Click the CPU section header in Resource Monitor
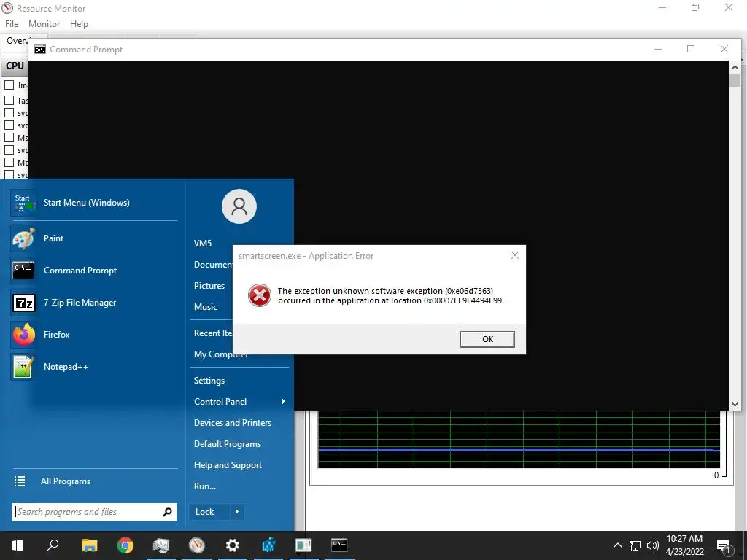Screen dimensions: 747x560 pos(15,66)
